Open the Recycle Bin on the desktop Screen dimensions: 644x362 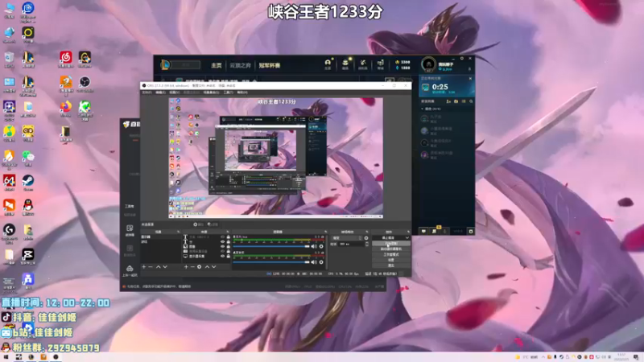pos(9,57)
